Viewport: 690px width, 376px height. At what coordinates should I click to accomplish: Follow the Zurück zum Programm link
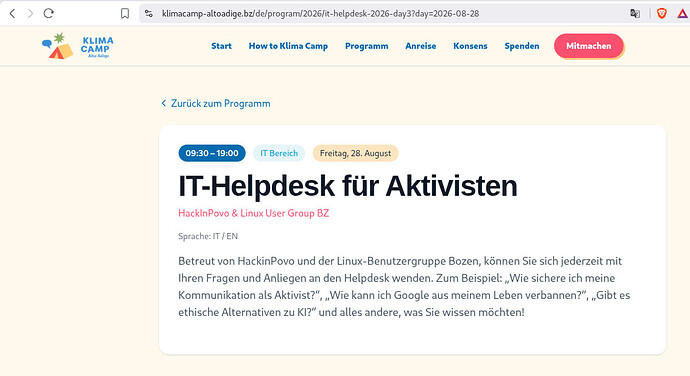coord(216,103)
